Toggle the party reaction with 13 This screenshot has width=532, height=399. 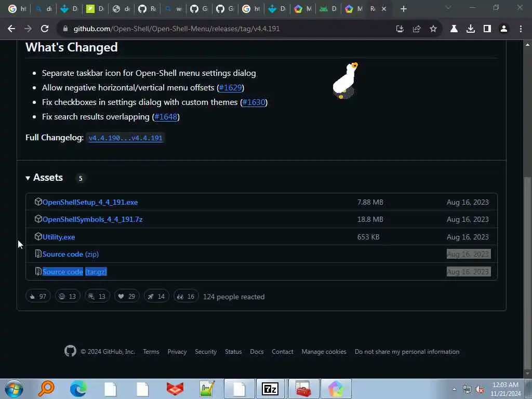(97, 297)
